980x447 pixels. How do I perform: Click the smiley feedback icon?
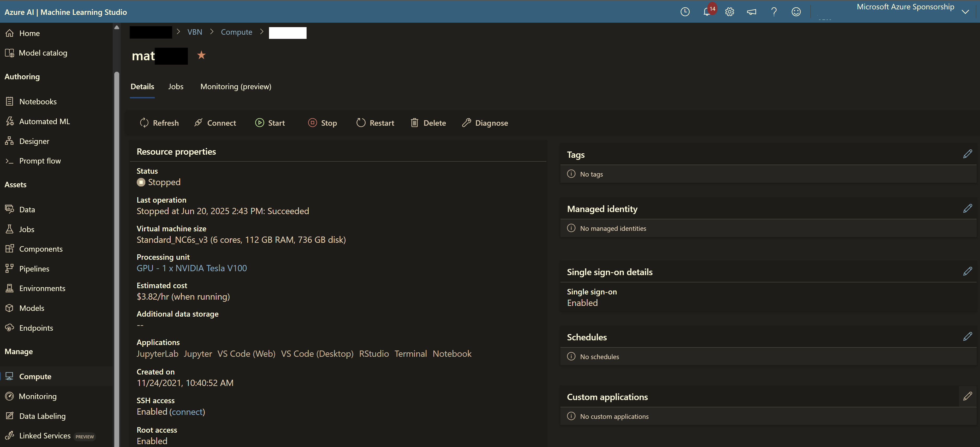pos(796,12)
